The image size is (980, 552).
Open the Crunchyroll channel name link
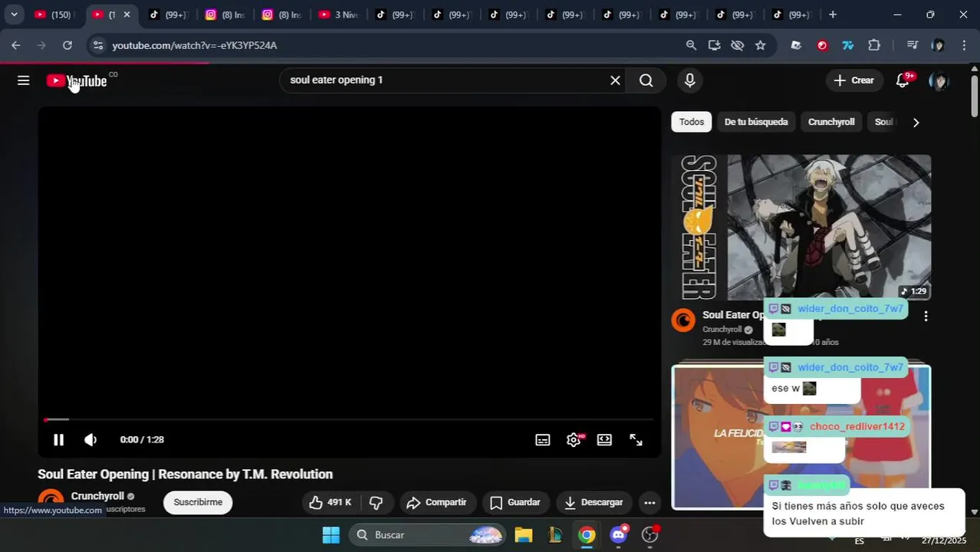(x=97, y=496)
